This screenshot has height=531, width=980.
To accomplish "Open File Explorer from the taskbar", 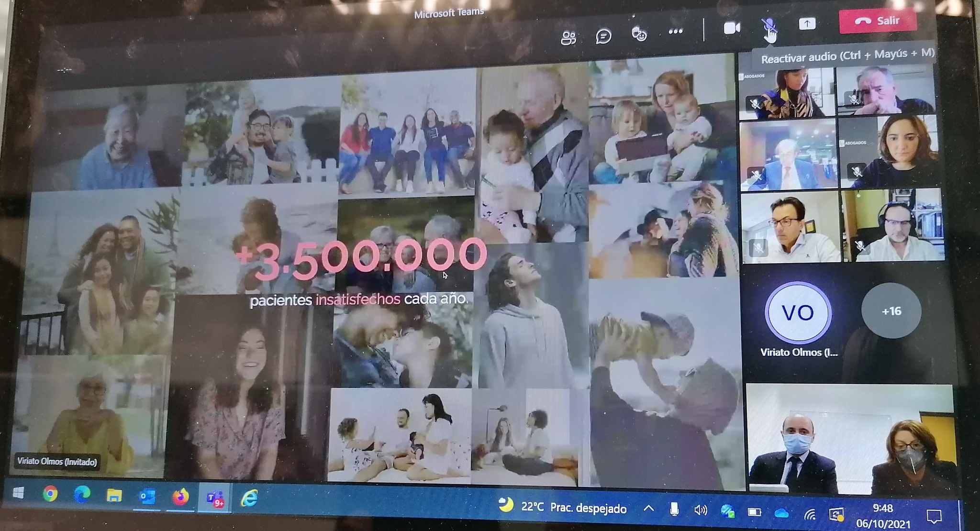I will pyautogui.click(x=114, y=496).
